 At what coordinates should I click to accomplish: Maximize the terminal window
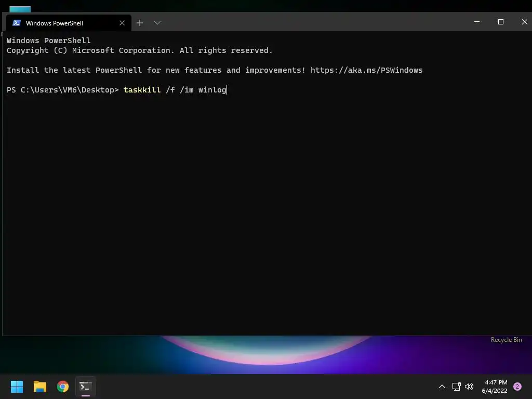pos(500,22)
